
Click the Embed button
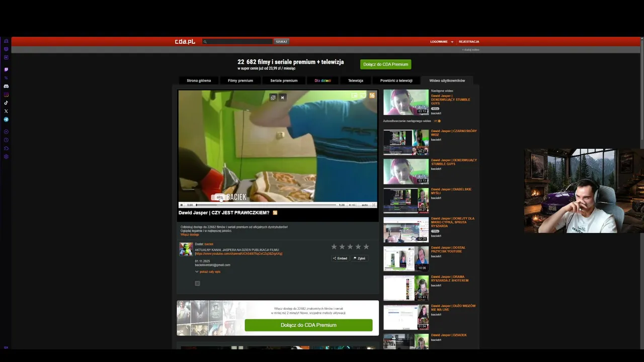[x=340, y=258]
